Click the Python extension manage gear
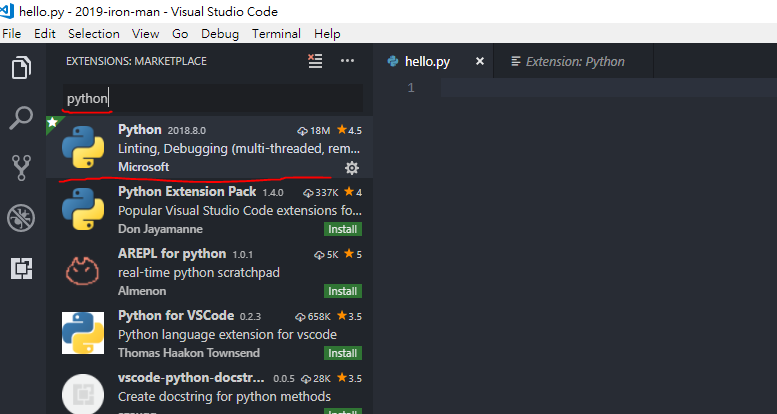The image size is (777, 414). click(x=351, y=167)
